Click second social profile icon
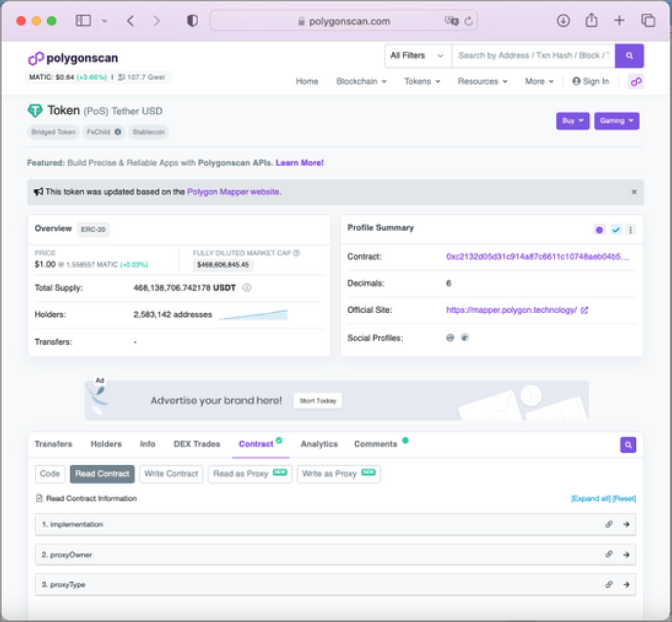The height and width of the screenshot is (622, 672). pos(465,337)
